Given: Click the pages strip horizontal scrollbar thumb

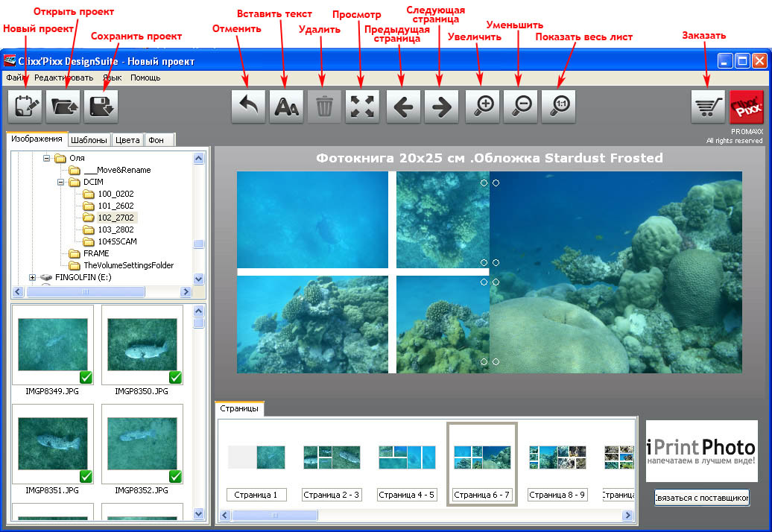Looking at the screenshot, I should 275,516.
